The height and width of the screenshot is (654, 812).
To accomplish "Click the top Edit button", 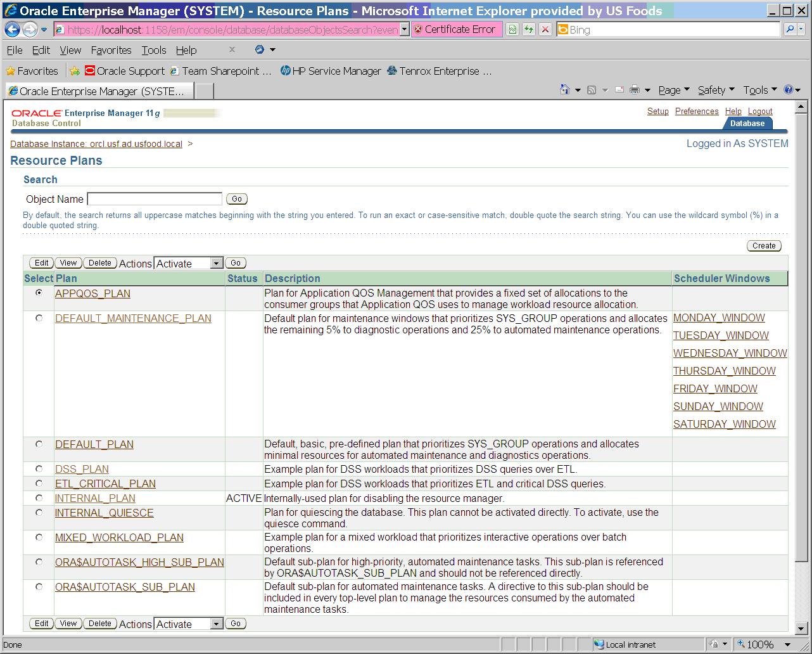I will [x=42, y=263].
